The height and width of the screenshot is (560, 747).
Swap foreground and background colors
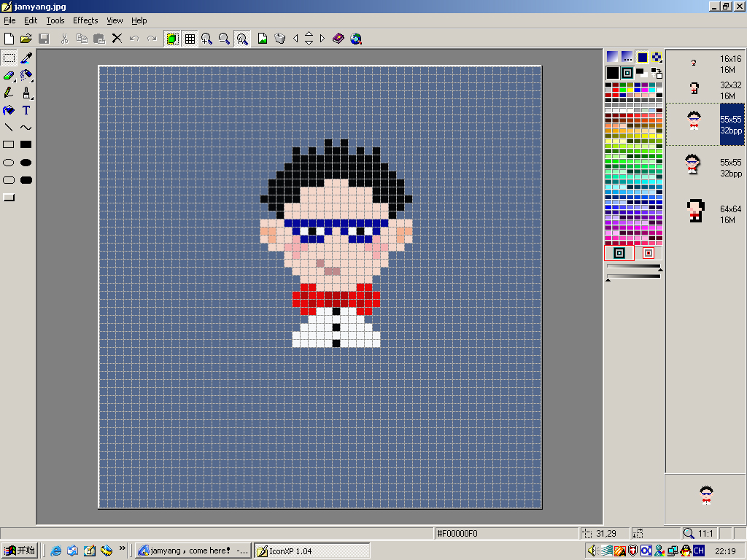[657, 73]
